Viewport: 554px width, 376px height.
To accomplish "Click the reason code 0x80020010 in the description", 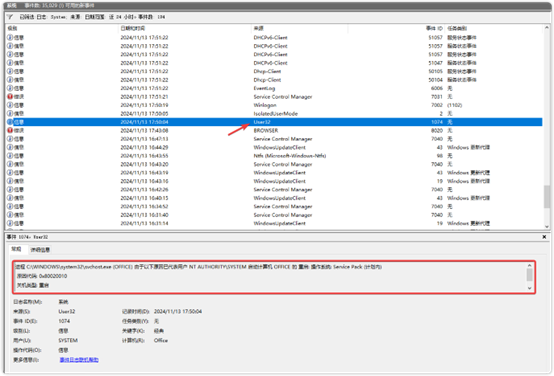I will click(x=53, y=276).
